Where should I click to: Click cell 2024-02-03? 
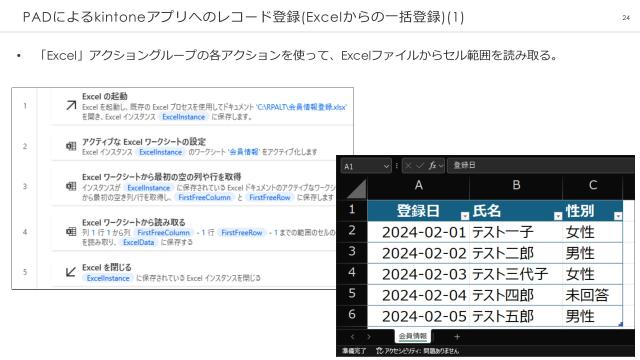[419, 274]
